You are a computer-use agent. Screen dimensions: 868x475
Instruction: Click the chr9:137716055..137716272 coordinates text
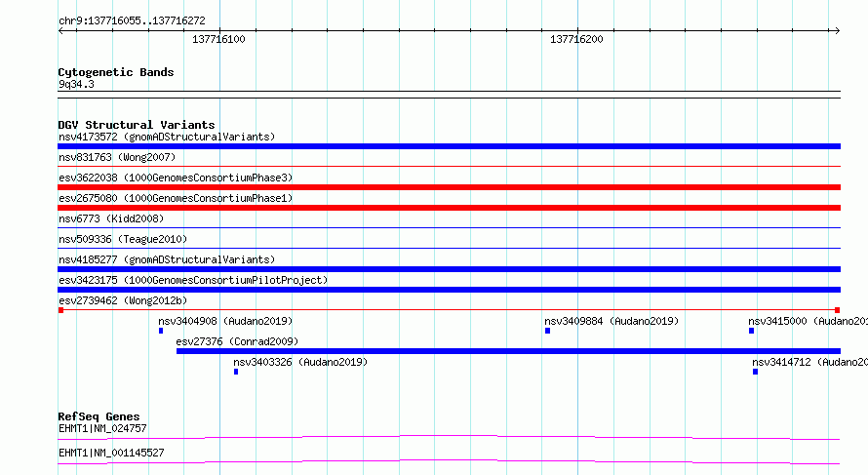click(x=132, y=20)
